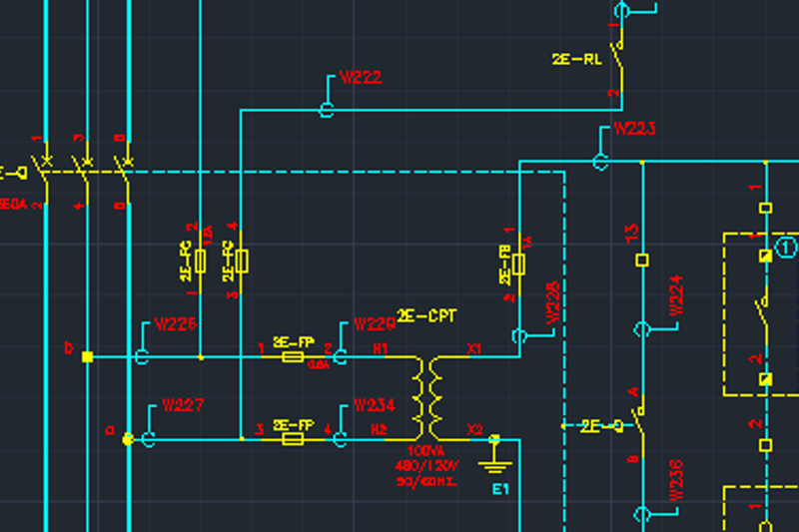The image size is (799, 532).
Task: Click yellow square node labeled b
Action: [x=87, y=357]
